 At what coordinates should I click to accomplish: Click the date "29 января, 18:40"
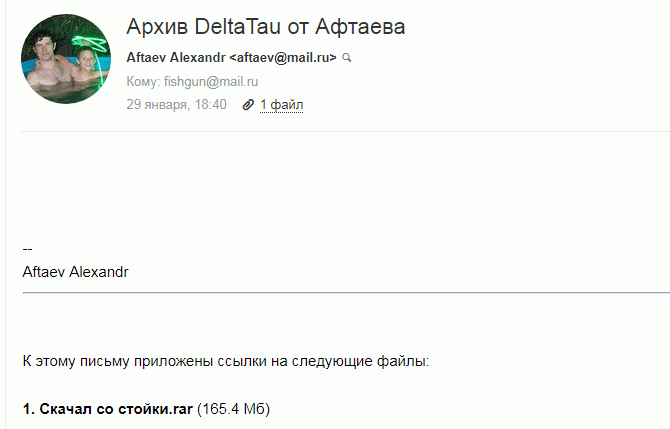click(177, 104)
